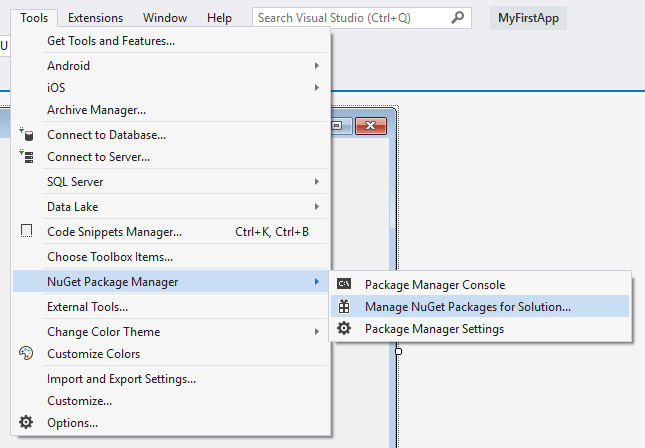
Task: Open Import and Export Settings
Action: 171,378
